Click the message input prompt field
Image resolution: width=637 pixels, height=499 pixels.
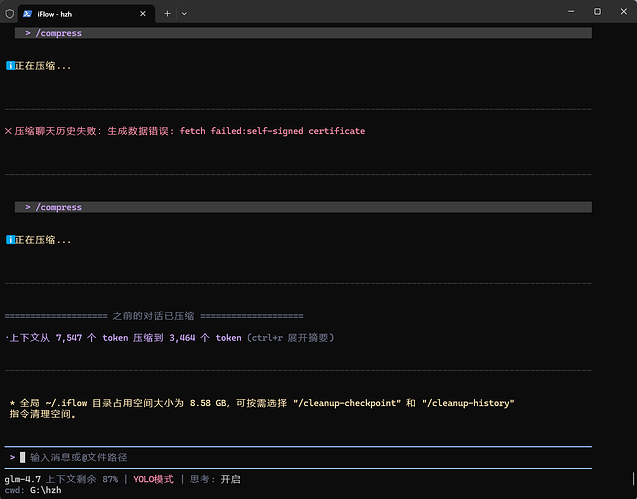[x=300, y=457]
